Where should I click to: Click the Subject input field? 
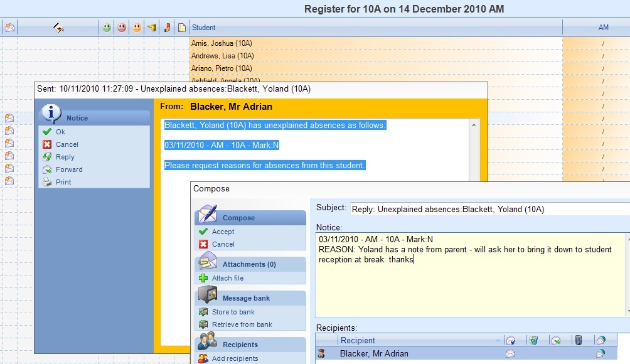point(490,209)
